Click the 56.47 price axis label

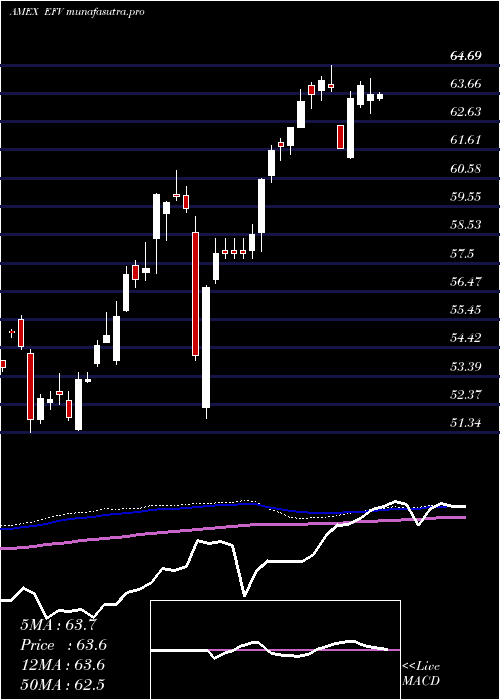pyautogui.click(x=466, y=282)
